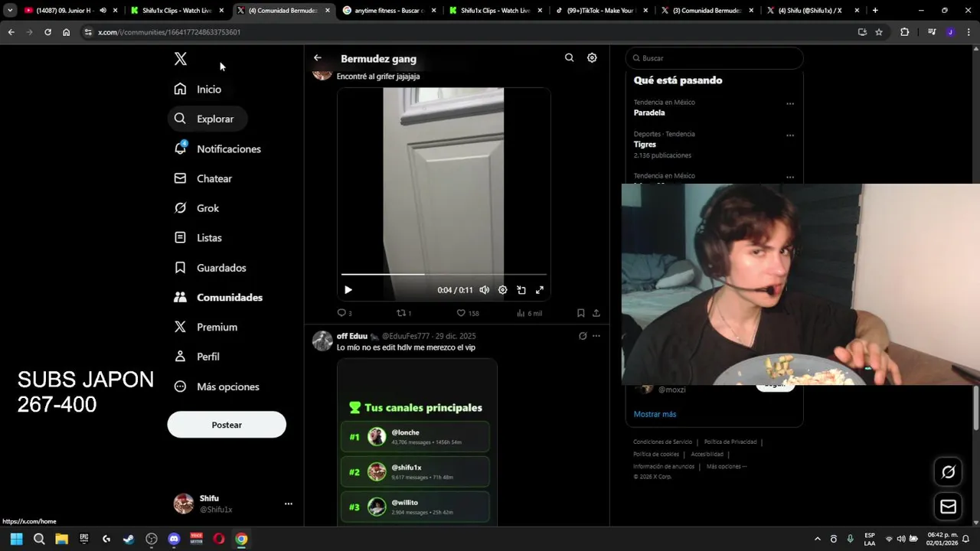Seek on the video progress bar
Image resolution: width=980 pixels, height=551 pixels.
click(444, 274)
